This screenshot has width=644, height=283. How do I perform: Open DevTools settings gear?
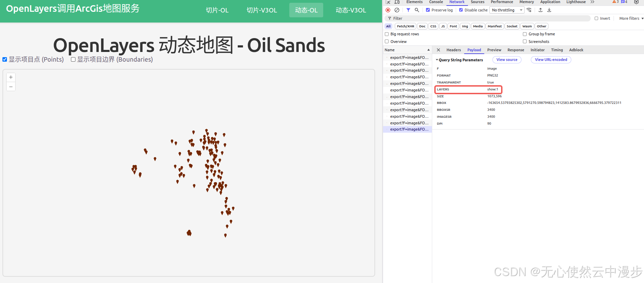[x=636, y=2]
